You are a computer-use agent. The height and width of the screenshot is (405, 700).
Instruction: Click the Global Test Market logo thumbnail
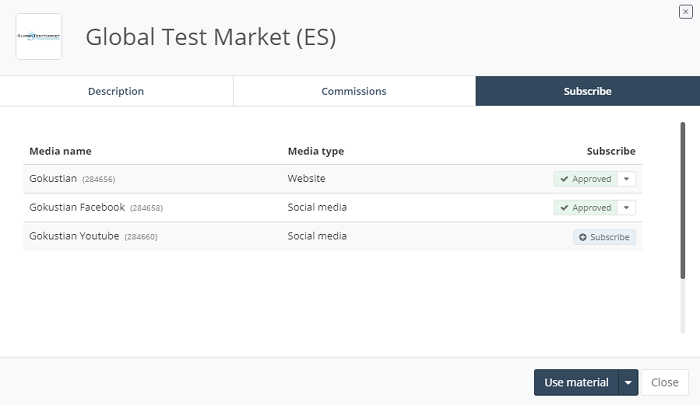39,36
